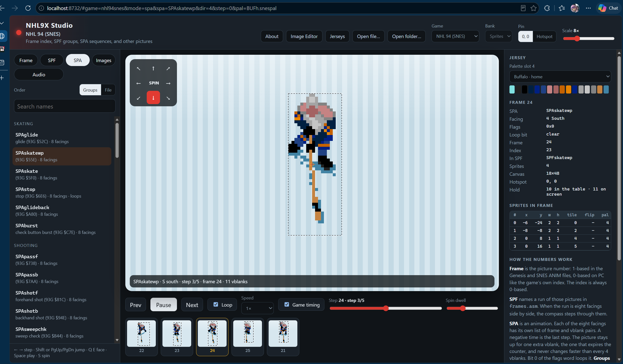Screen dimensions: 623x364
Task: Start the SPIN compass rotation
Action: 154,83
